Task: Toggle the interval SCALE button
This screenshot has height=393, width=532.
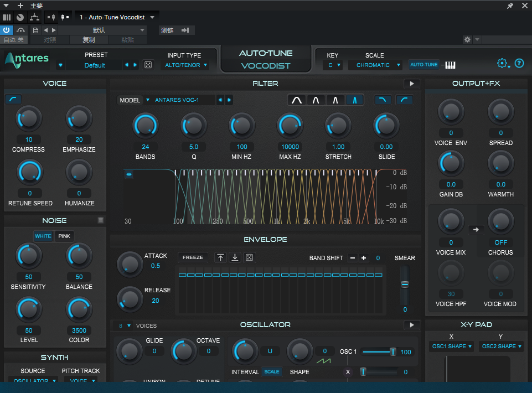Action: (x=272, y=371)
